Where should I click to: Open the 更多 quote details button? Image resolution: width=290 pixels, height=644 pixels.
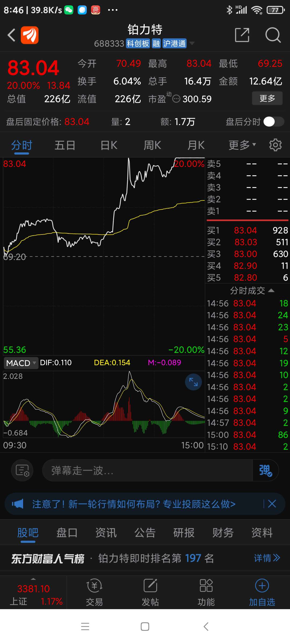coord(267,98)
